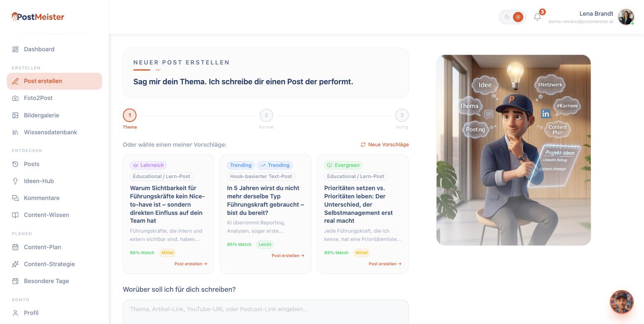Click the topic input field
The height and width of the screenshot is (324, 644).
coord(266,312)
